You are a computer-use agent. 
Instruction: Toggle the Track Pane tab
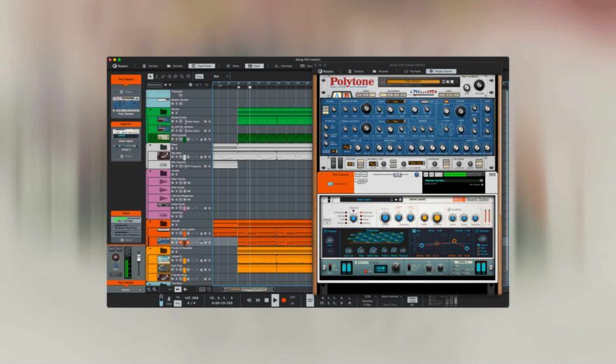[x=202, y=66]
